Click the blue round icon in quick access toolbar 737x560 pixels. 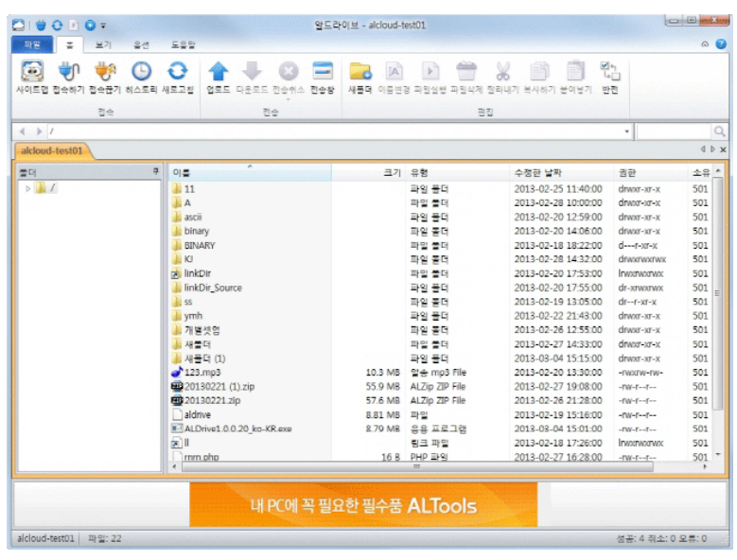point(90,26)
